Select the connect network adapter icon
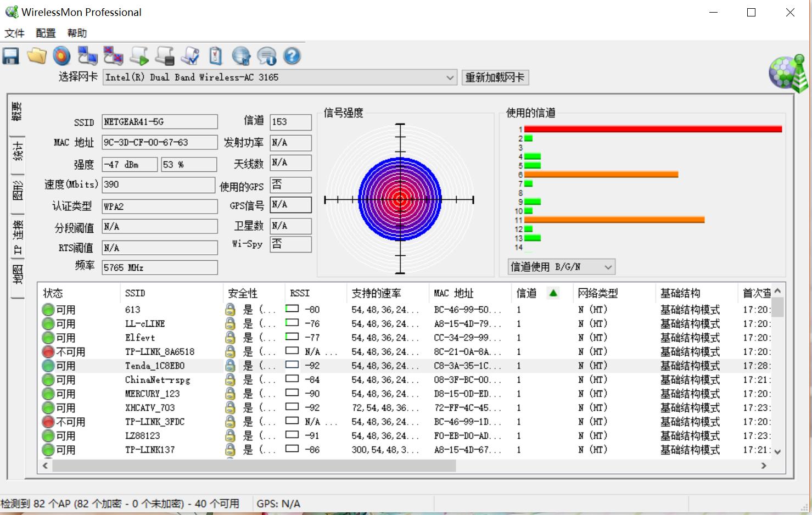Viewport: 812px width, 515px height. click(88, 55)
